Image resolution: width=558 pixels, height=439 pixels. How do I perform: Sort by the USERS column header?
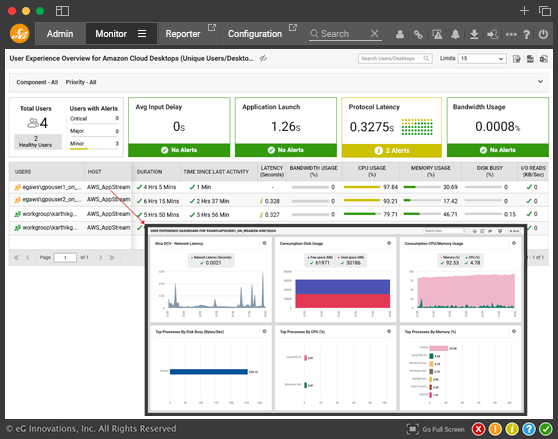(x=23, y=172)
